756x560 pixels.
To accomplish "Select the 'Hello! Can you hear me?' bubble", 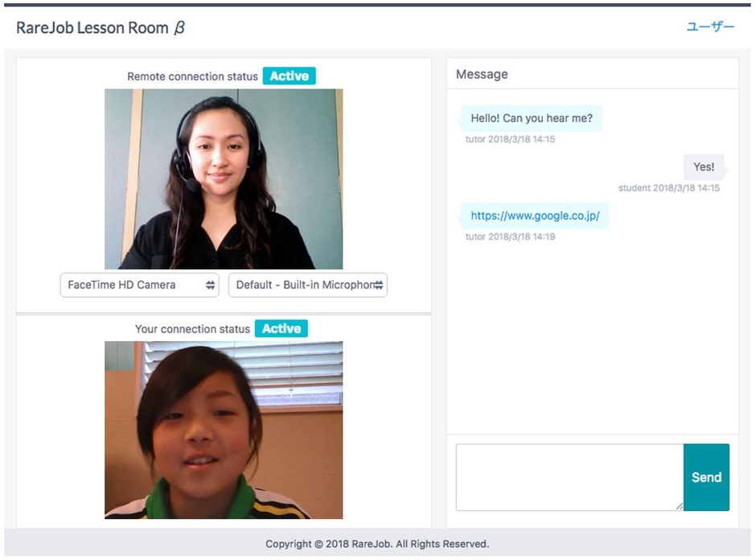I will (x=532, y=118).
